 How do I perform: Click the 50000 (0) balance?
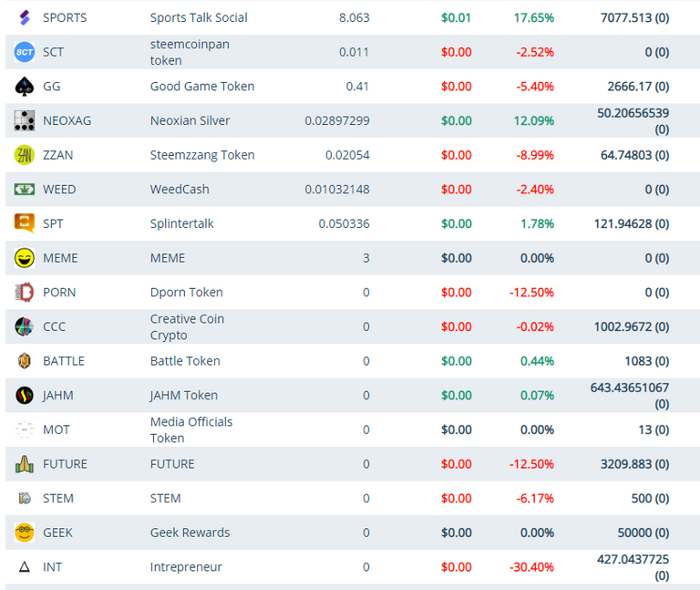(x=643, y=533)
